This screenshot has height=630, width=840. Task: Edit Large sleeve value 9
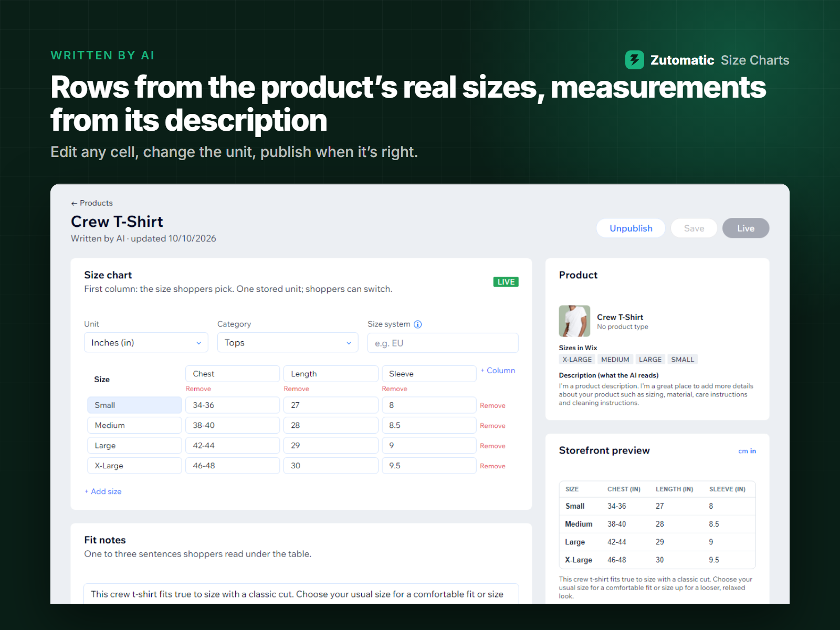pos(429,446)
